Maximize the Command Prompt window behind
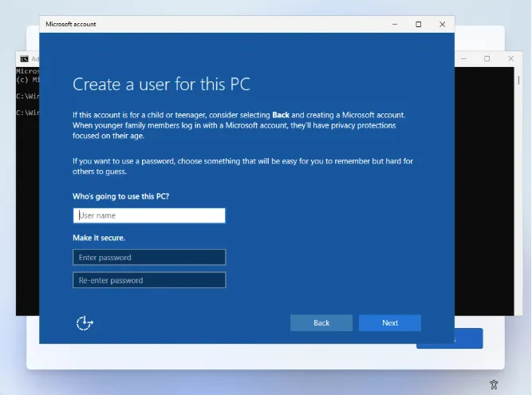The image size is (532, 395). (x=487, y=59)
